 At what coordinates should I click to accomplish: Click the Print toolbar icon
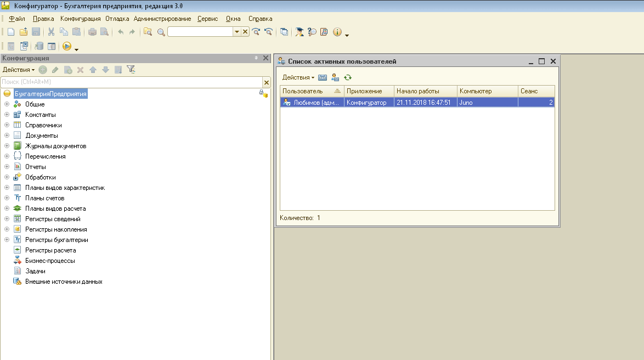[92, 32]
